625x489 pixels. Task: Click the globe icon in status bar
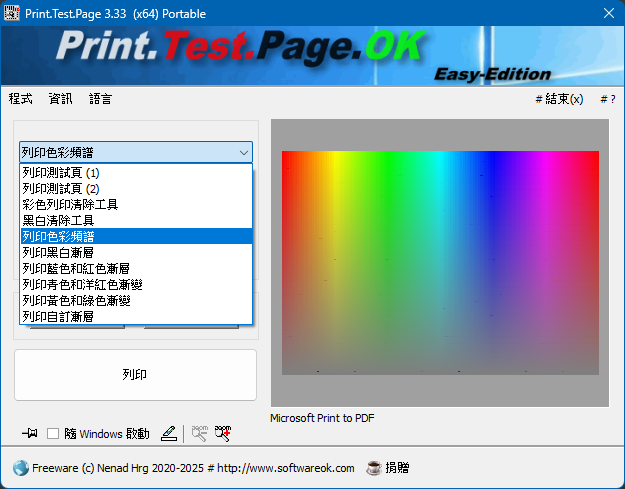point(20,467)
